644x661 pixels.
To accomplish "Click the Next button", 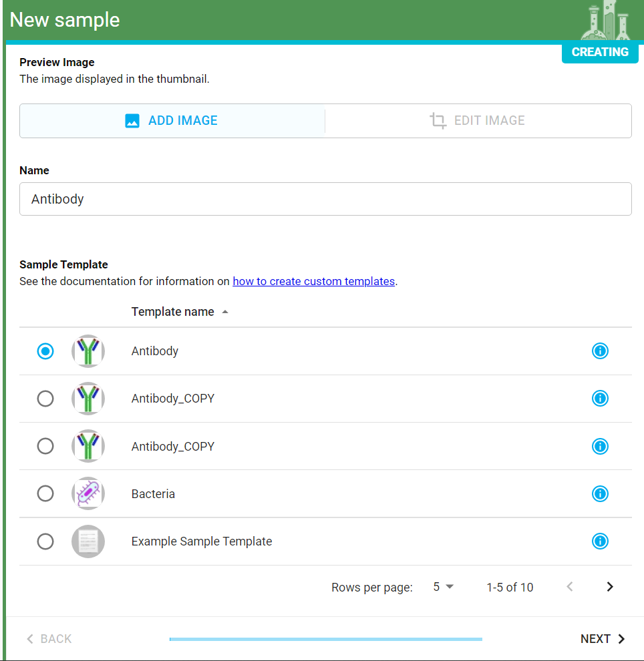I will 603,639.
